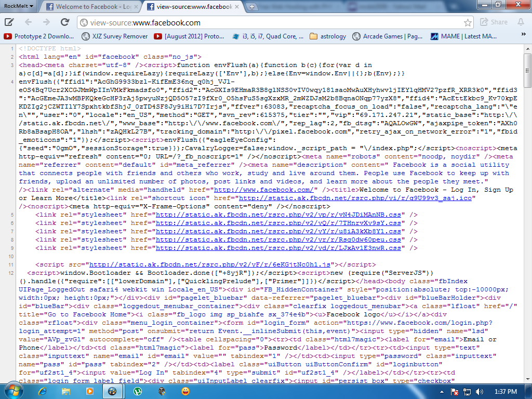The height and width of the screenshot is (399, 532).
Task: Select the RockMelt taskbar button
Action: tap(112, 392)
